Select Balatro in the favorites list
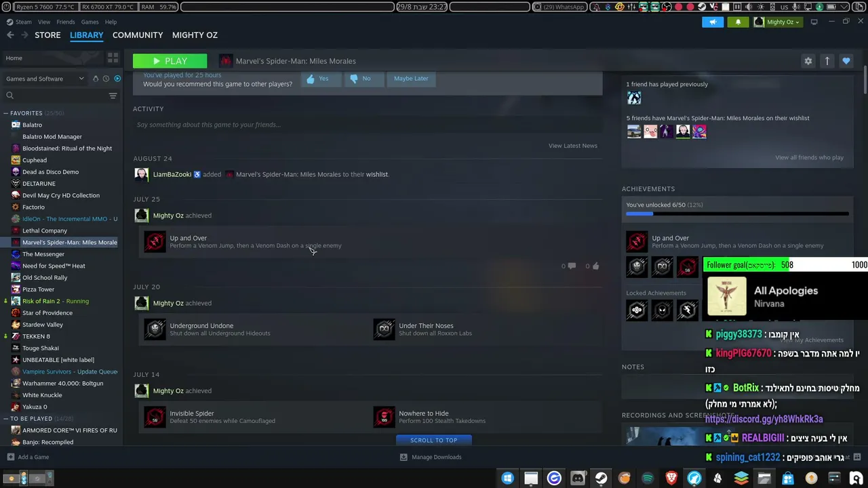868x488 pixels. [x=32, y=125]
